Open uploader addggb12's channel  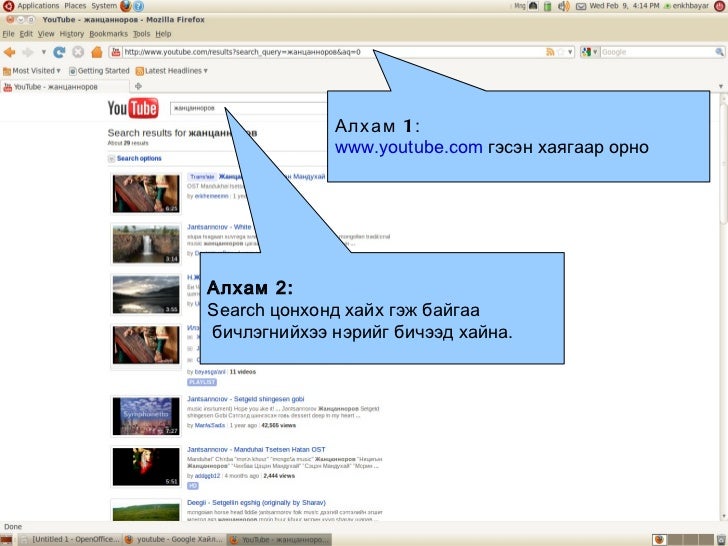pyautogui.click(x=207, y=476)
